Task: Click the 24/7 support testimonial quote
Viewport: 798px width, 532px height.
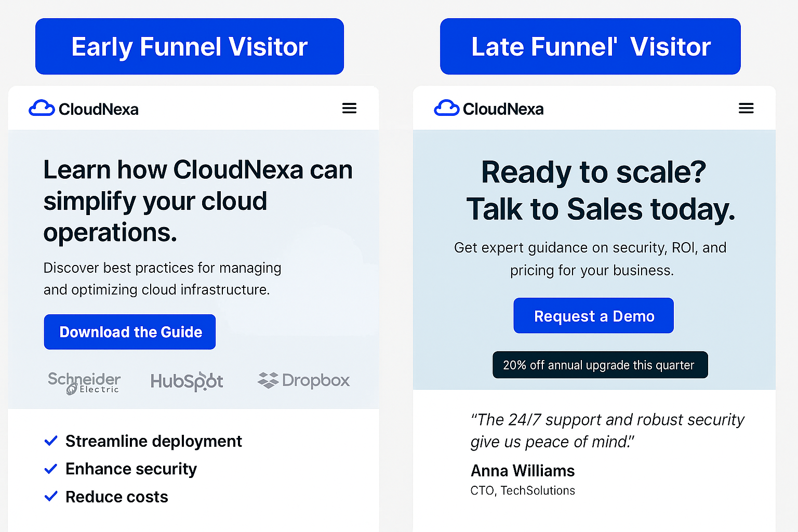Action: point(607,430)
